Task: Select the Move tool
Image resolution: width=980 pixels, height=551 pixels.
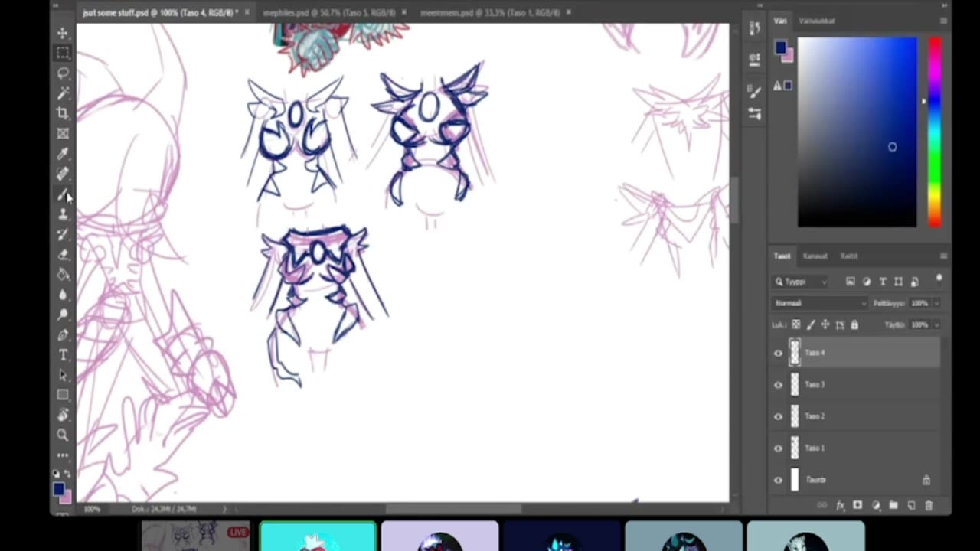Action: click(63, 33)
